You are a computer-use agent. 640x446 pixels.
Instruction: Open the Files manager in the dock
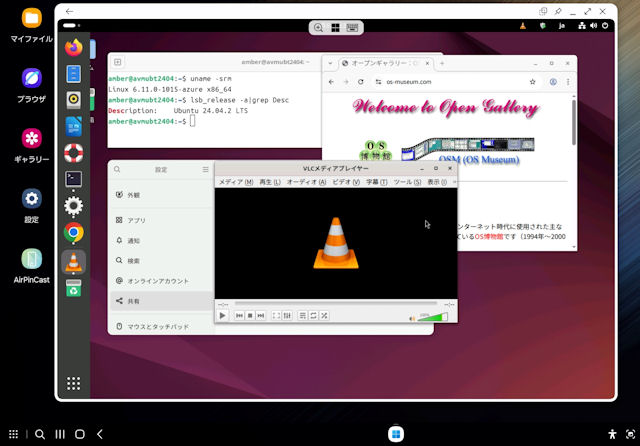click(x=73, y=74)
